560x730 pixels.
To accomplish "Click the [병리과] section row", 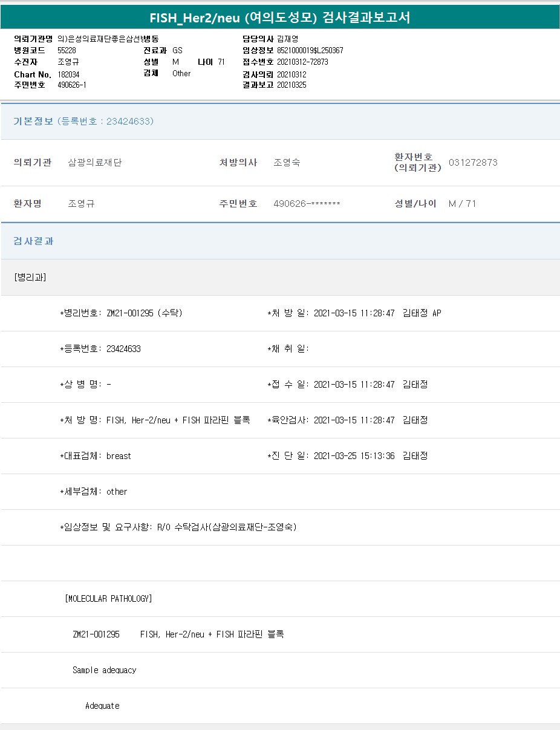I will 30,277.
